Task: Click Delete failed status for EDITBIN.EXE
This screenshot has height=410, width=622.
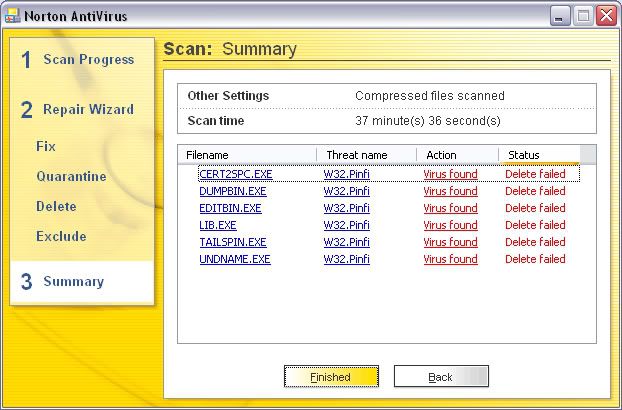Action: (535, 208)
